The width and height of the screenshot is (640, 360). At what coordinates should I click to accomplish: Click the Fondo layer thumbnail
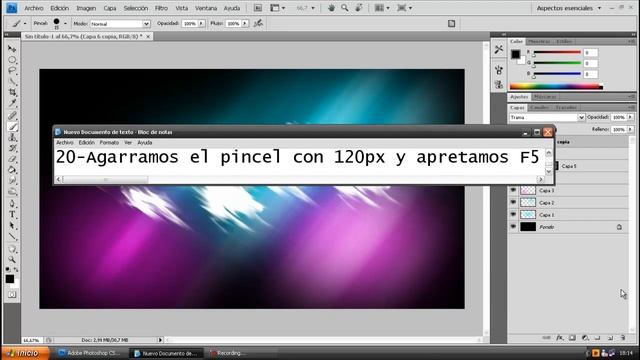(528, 227)
